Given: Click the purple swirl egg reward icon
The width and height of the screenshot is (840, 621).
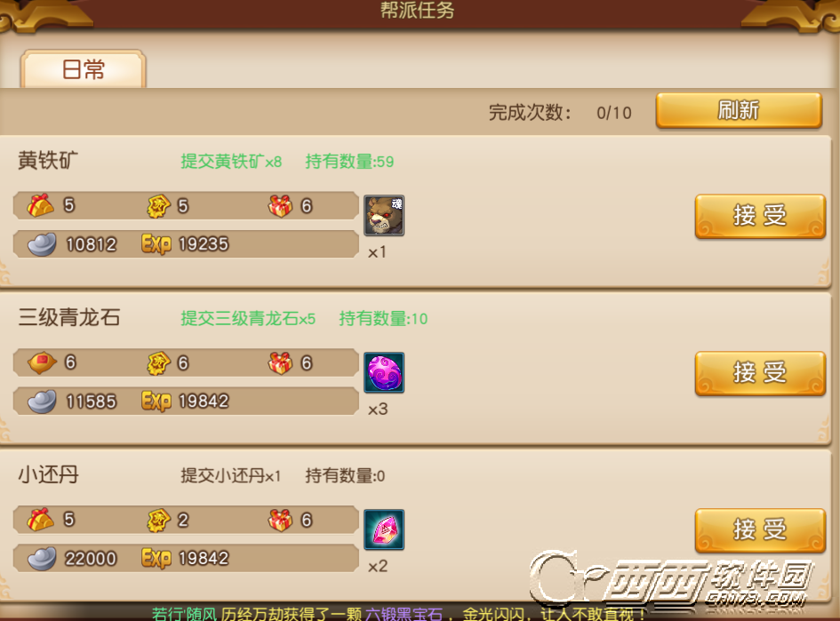Looking at the screenshot, I should [x=384, y=372].
